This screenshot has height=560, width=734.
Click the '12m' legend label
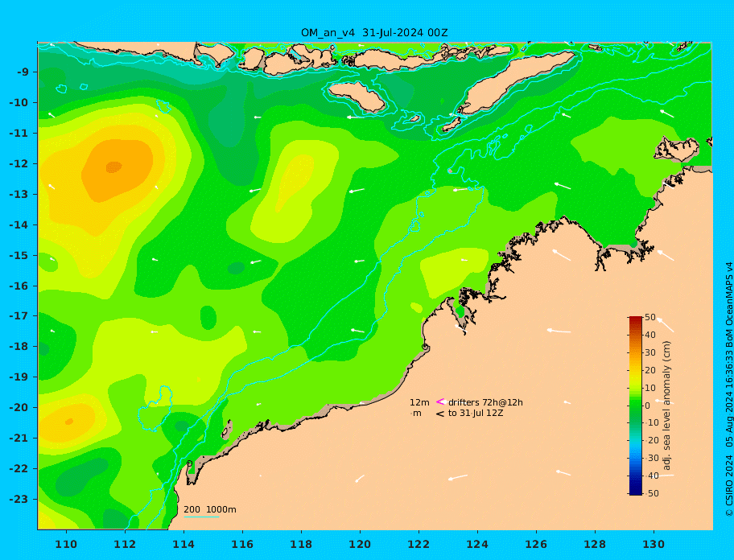pyautogui.click(x=419, y=402)
